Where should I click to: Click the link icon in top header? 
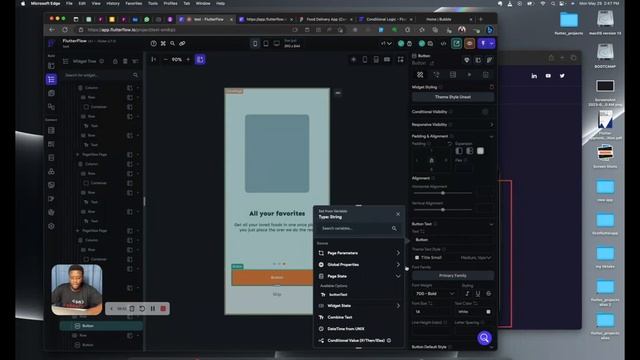click(182, 43)
